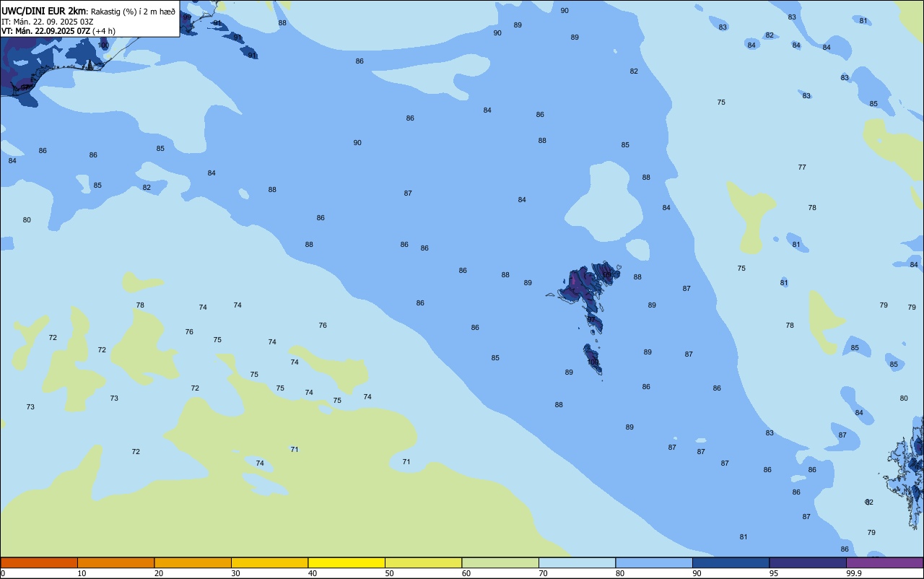Select the '(+4 h)' forecast offset text
The width and height of the screenshot is (924, 579).
[104, 31]
